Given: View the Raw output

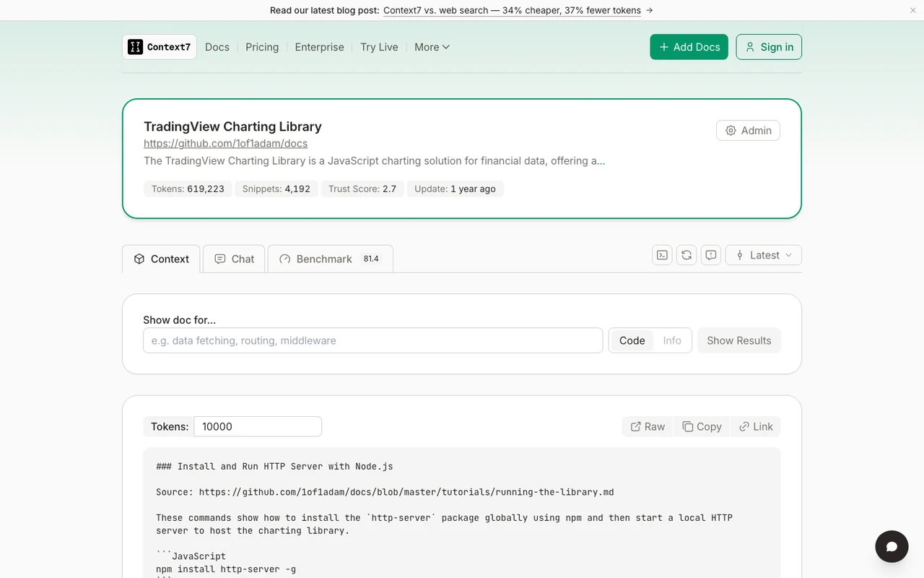Looking at the screenshot, I should coord(648,426).
